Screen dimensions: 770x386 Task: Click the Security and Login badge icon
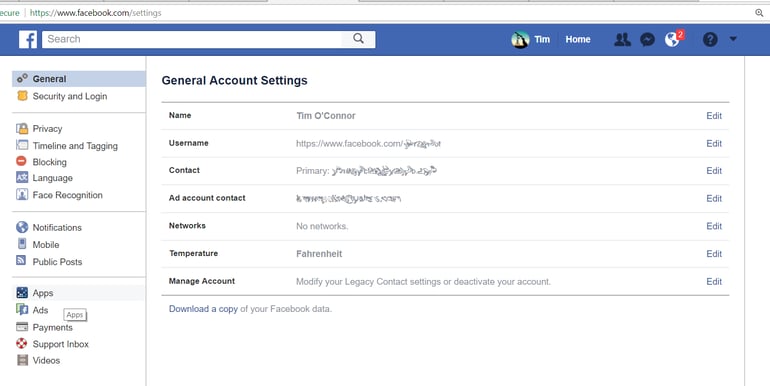[22, 96]
